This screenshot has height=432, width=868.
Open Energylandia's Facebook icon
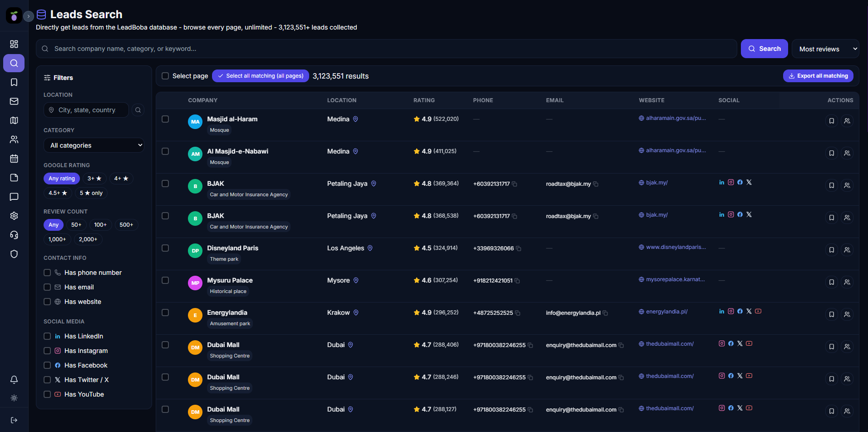[740, 311]
